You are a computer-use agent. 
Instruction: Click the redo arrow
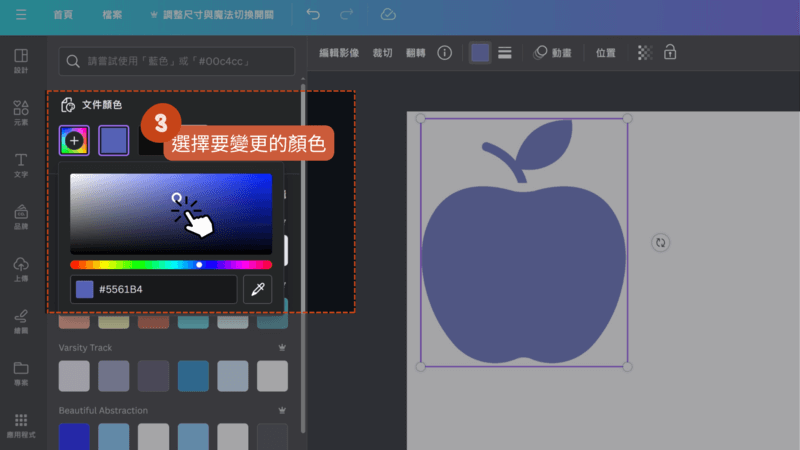[347, 15]
